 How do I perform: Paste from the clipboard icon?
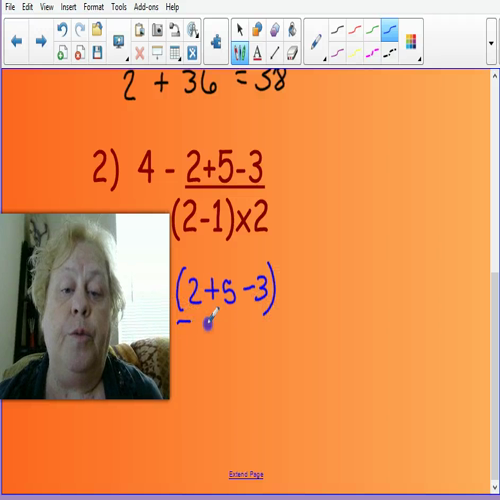pyautogui.click(x=140, y=30)
